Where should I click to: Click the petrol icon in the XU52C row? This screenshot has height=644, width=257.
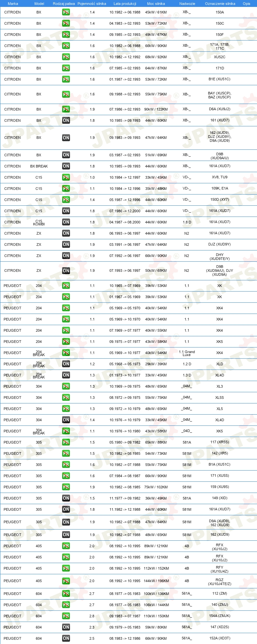click(66, 57)
